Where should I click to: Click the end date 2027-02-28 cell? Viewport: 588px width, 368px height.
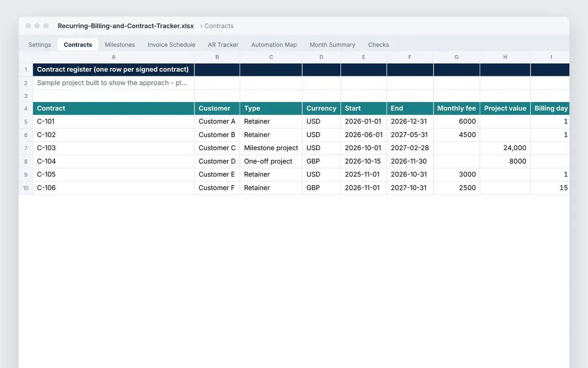coord(410,148)
